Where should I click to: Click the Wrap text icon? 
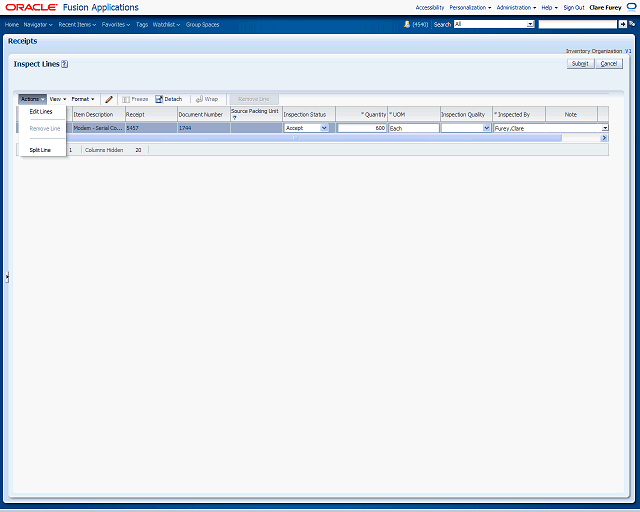pos(207,99)
